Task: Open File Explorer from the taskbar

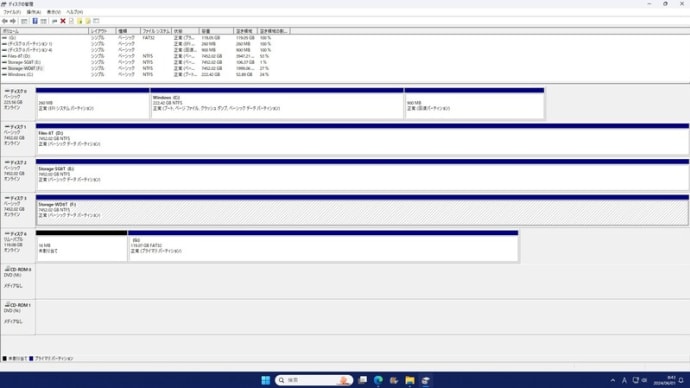Action: [410, 380]
